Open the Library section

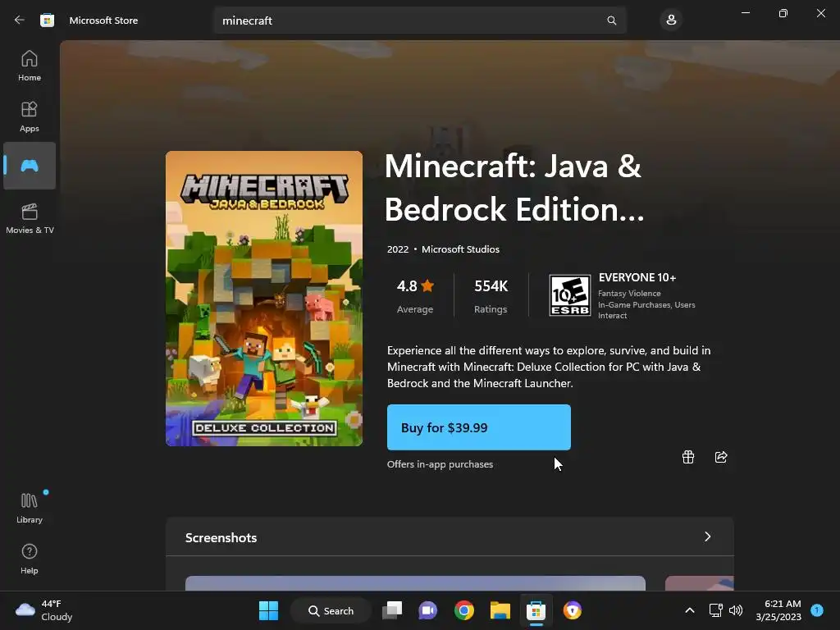coord(30,508)
